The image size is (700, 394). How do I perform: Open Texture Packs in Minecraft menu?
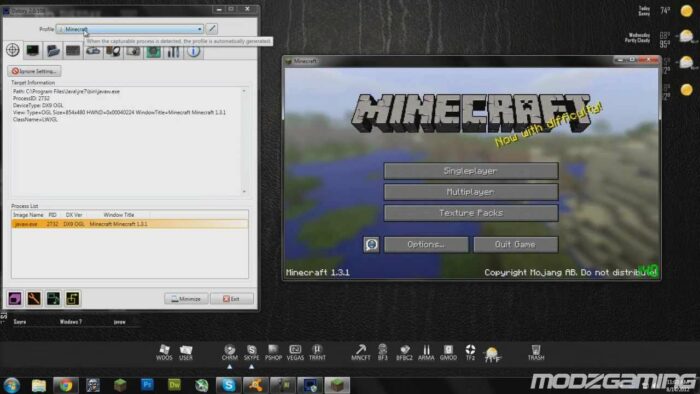click(x=471, y=213)
